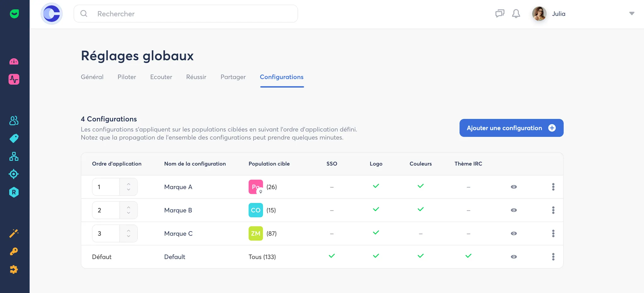Select the tag icon in sidebar
This screenshot has width=644, height=293.
pos(14,138)
